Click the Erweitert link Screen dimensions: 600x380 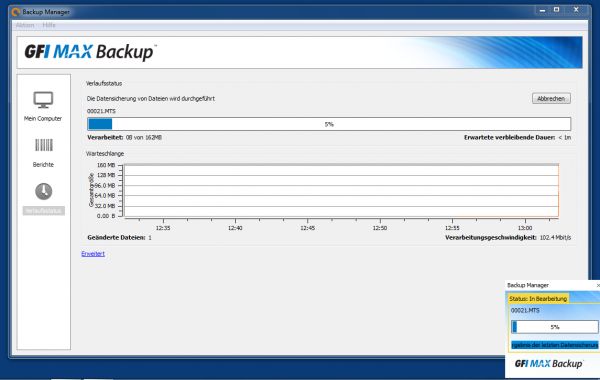[93, 254]
